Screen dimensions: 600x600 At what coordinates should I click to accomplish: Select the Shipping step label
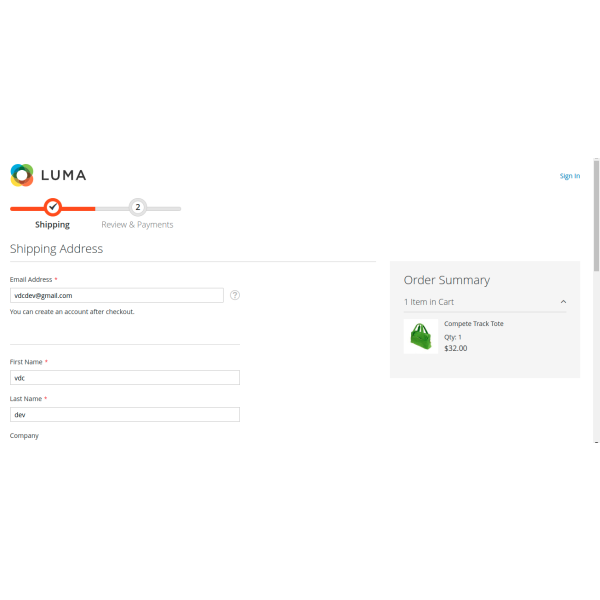pyautogui.click(x=52, y=225)
